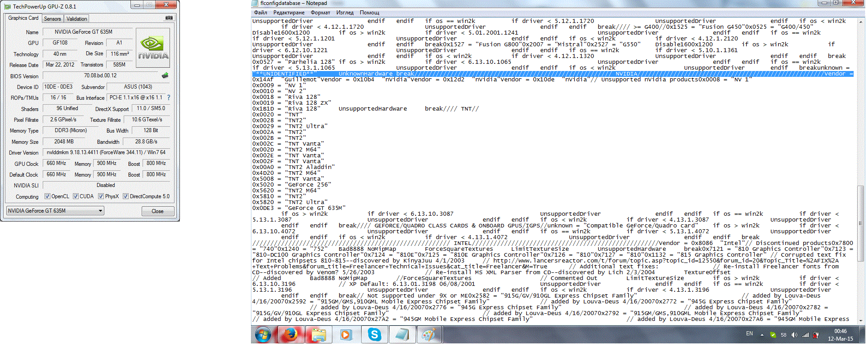Click the line 0x5020 = "GeForce 256"
Viewport: 868px width, 347px height.
292,185
